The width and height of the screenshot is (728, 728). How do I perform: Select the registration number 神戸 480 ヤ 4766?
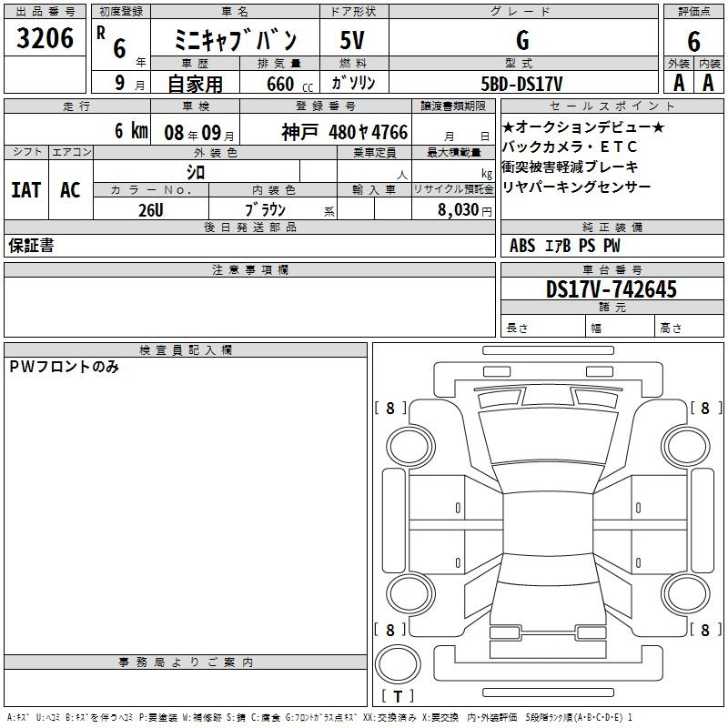tap(344, 132)
